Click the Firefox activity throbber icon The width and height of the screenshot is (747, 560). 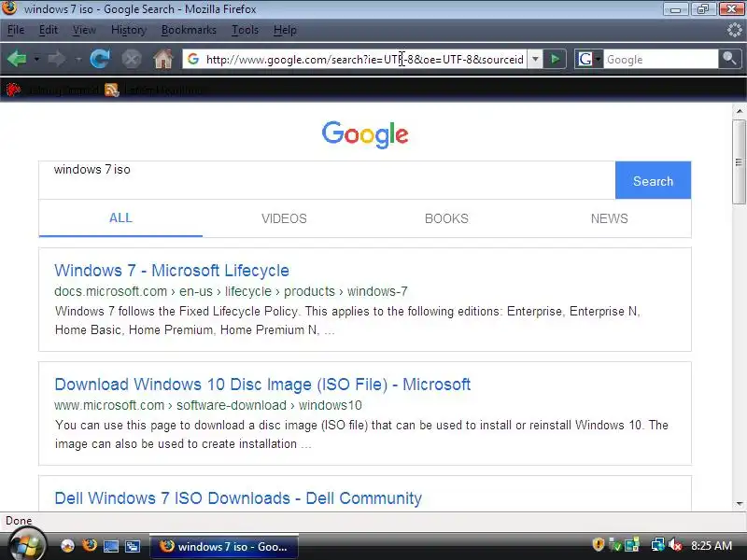click(734, 31)
